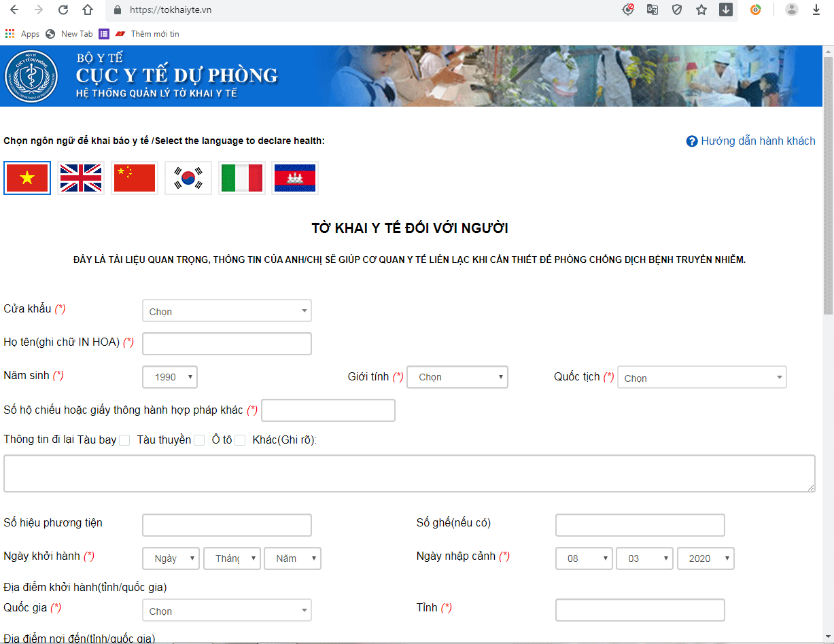The height and width of the screenshot is (644, 834).
Task: Enable the Ô tô checkbox
Action: click(240, 440)
